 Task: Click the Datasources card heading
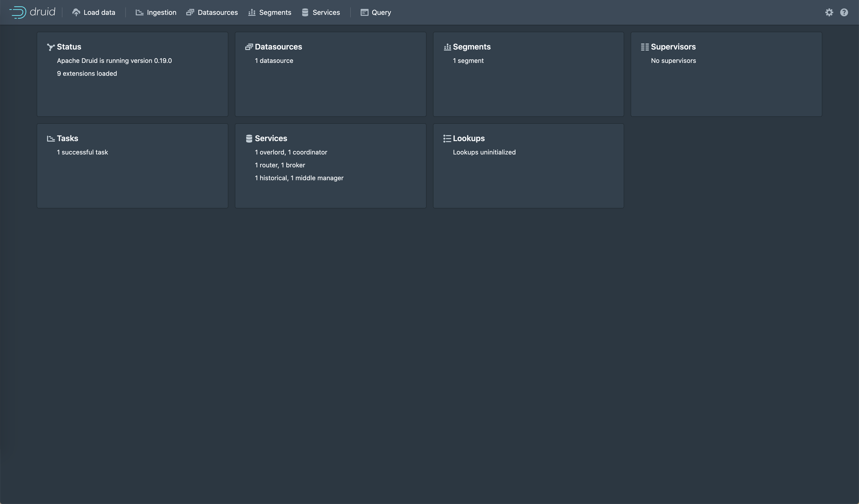[278, 47]
